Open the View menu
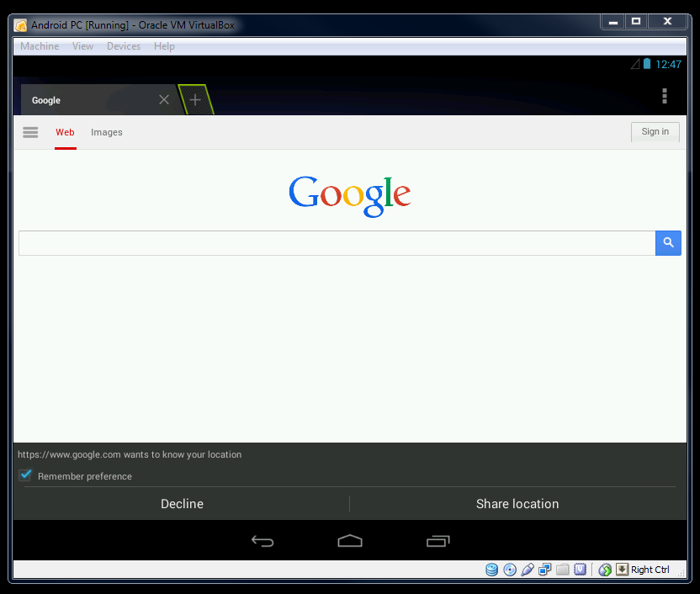 tap(82, 46)
